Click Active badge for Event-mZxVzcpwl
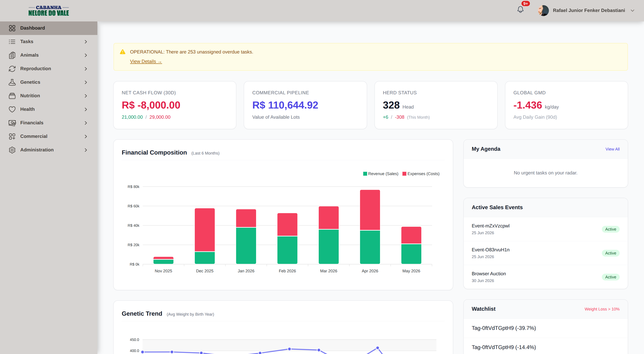The width and height of the screenshot is (644, 354). pos(610,229)
